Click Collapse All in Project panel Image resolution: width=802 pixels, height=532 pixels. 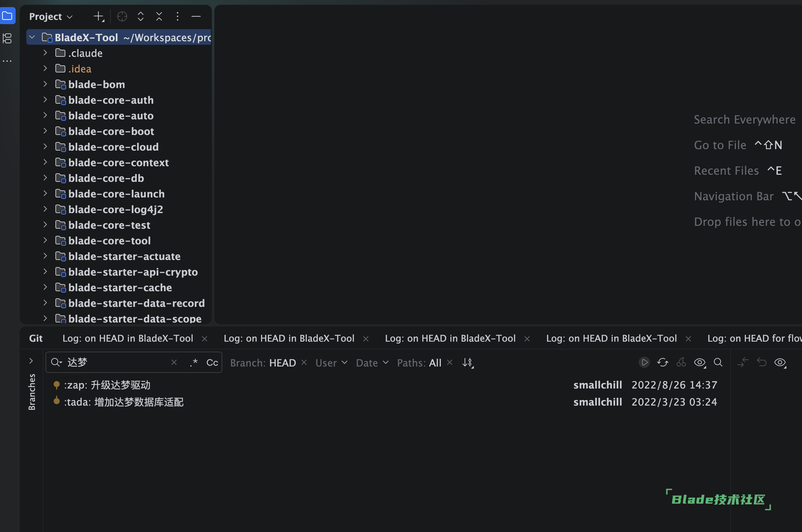tap(159, 16)
